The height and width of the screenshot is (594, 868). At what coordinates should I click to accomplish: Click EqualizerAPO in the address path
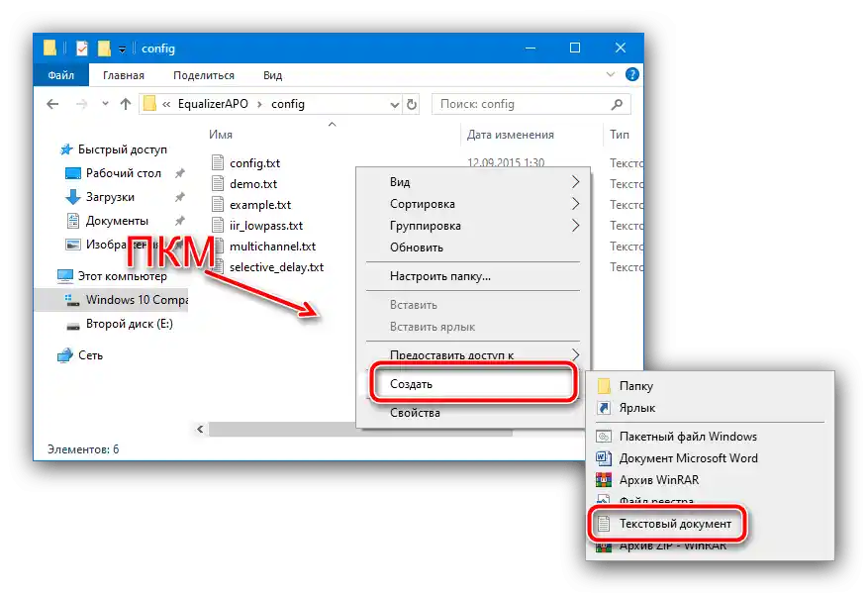click(213, 104)
